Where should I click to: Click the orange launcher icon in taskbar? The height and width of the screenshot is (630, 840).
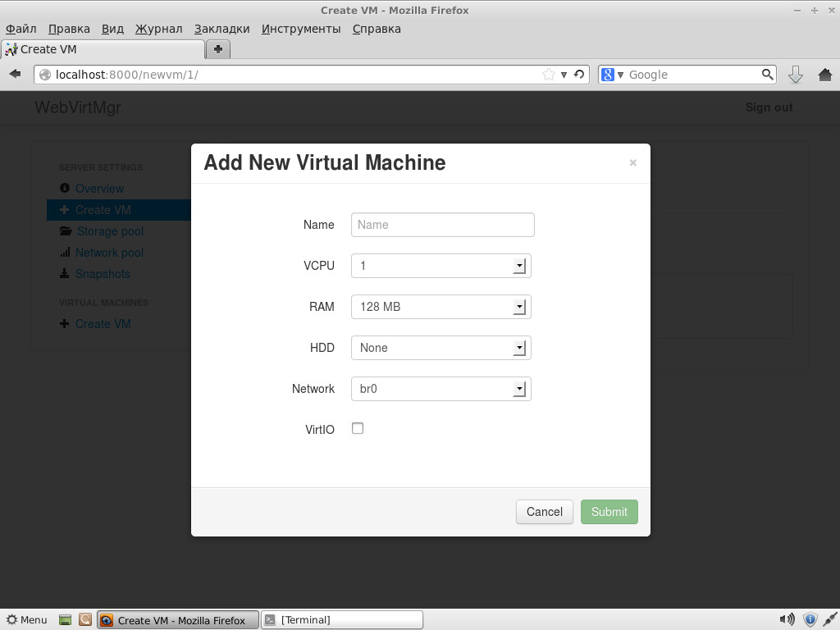(x=85, y=620)
